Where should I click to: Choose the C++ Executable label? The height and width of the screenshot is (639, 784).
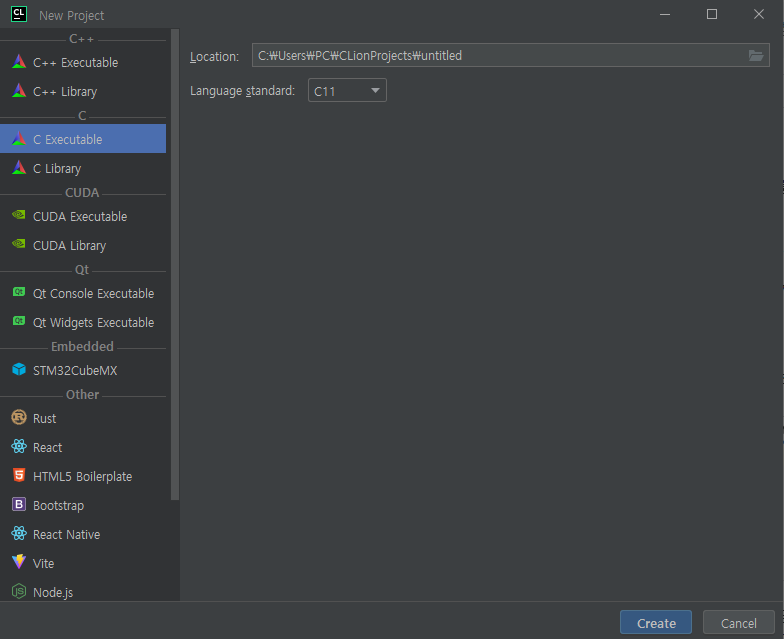(76, 62)
